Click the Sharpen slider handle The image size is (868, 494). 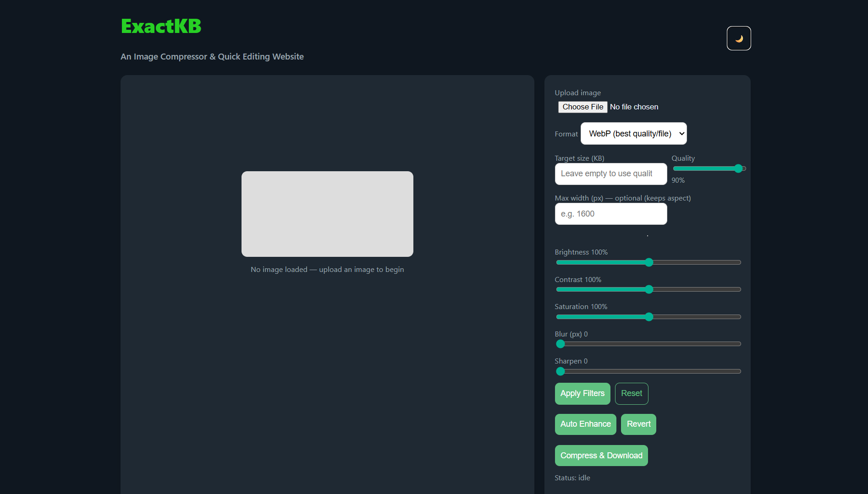(x=560, y=371)
